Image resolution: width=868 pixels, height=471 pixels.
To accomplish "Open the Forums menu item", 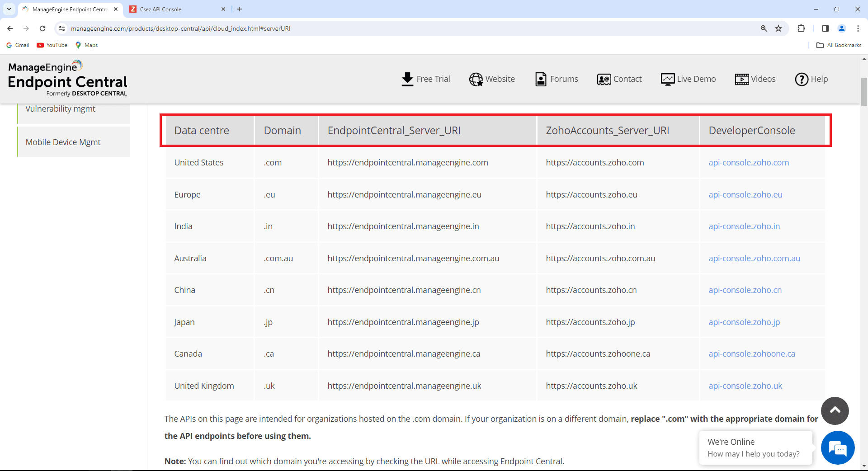I will tap(557, 79).
